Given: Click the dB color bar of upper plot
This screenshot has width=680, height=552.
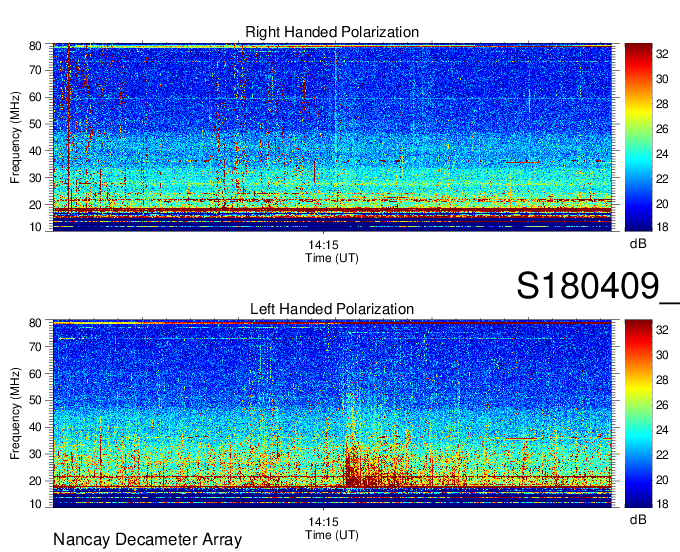Looking at the screenshot, I should (638, 137).
